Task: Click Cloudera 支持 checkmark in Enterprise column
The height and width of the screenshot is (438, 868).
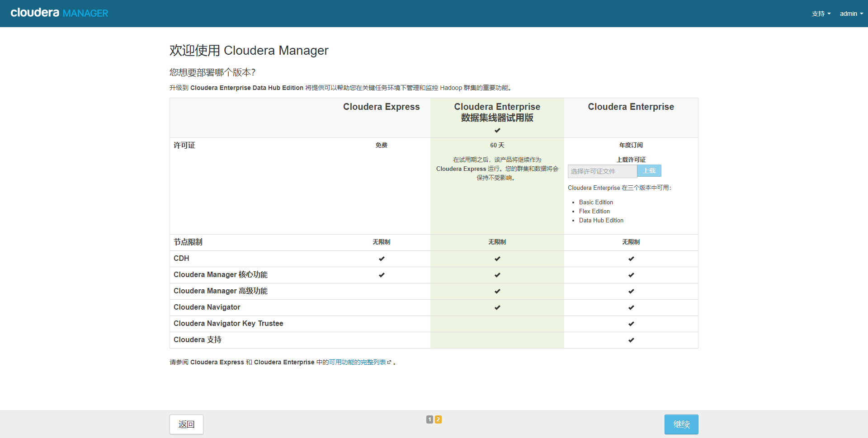Action: point(631,340)
